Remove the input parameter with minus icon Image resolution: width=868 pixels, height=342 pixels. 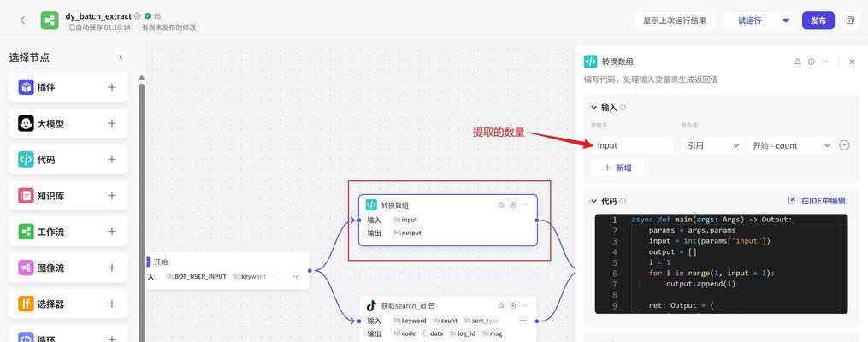844,145
